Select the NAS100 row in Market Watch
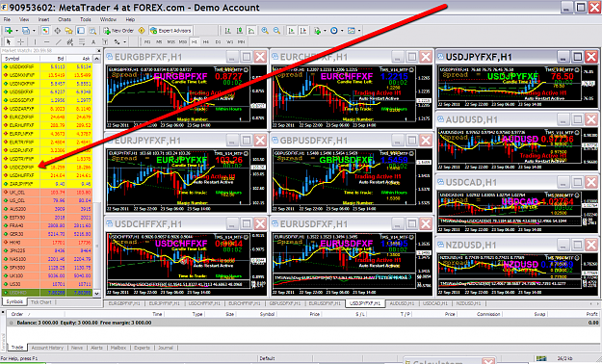Image resolution: width=602 pixels, height=364 pixels. 47,259
